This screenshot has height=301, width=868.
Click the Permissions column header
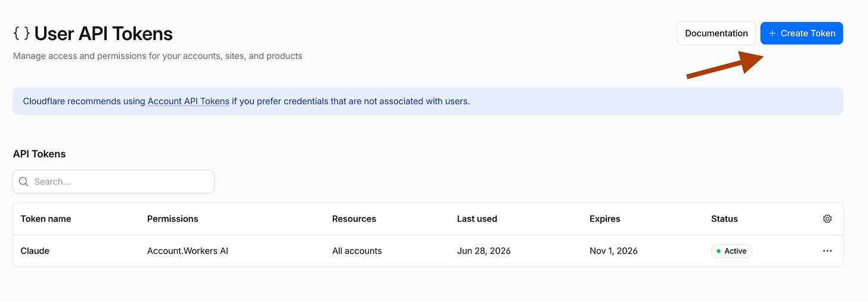(172, 219)
